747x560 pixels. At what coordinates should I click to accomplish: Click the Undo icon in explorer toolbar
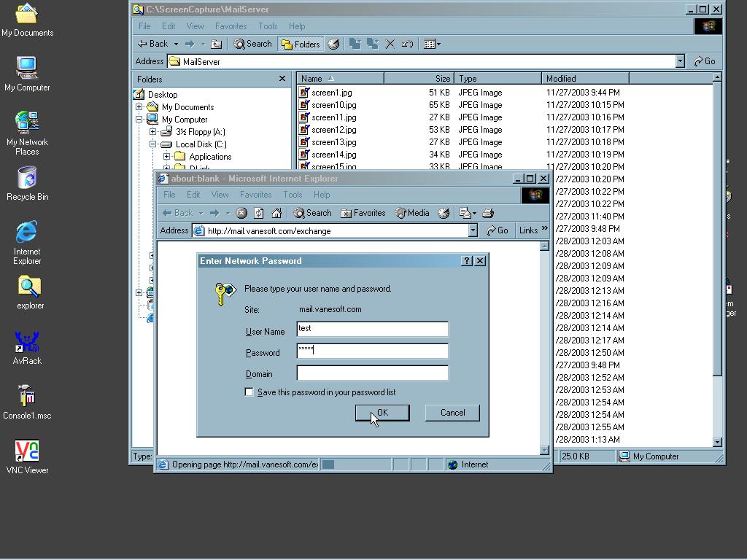pyautogui.click(x=407, y=44)
